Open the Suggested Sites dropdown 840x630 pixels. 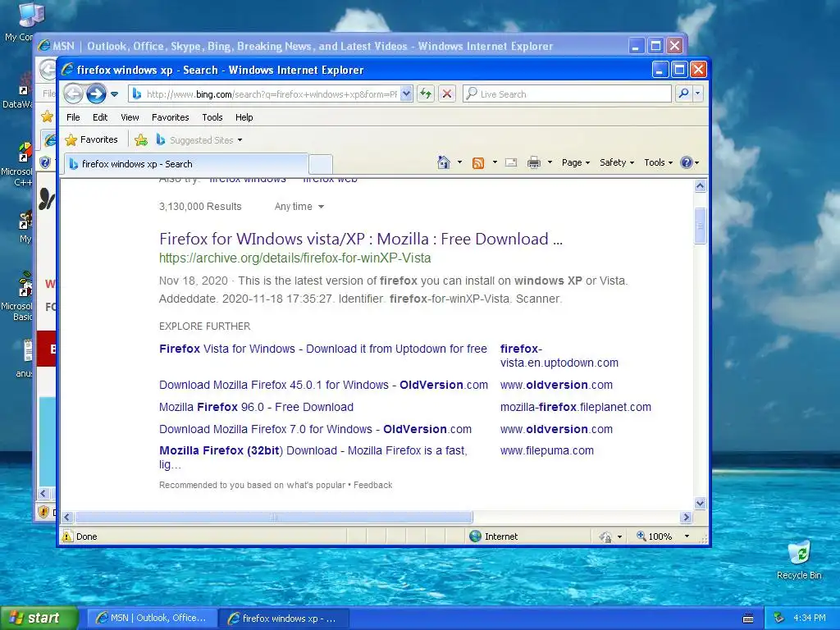point(199,140)
